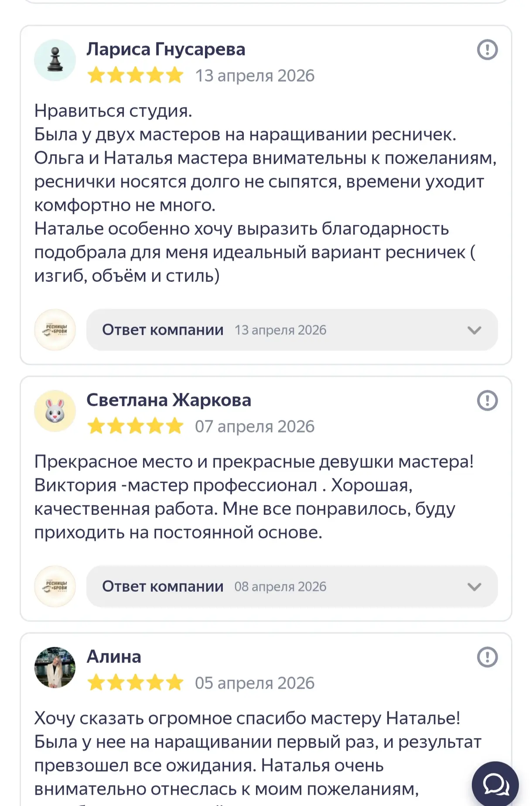
Task: Click chevron on Светлана's review company reply
Action: click(x=474, y=587)
